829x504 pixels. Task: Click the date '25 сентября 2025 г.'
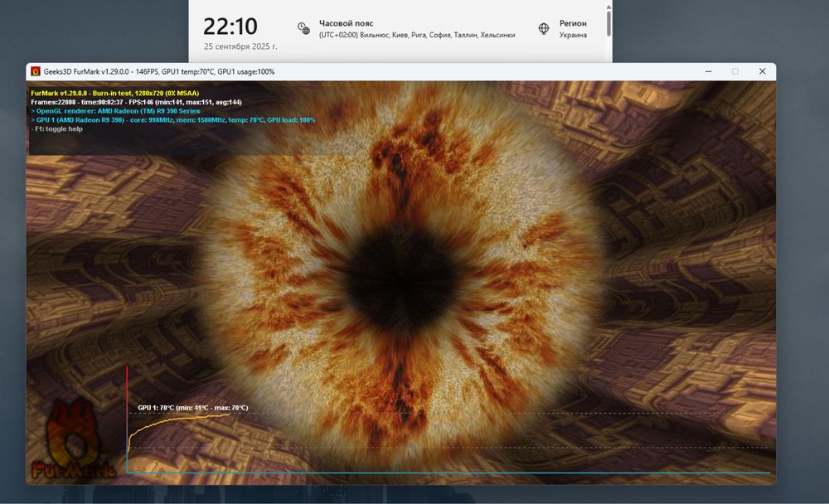click(240, 46)
